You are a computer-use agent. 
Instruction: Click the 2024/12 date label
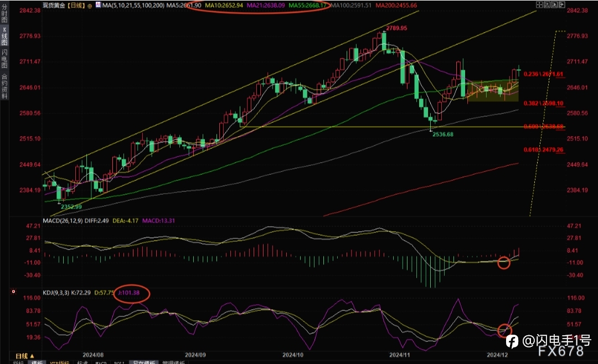(x=497, y=355)
